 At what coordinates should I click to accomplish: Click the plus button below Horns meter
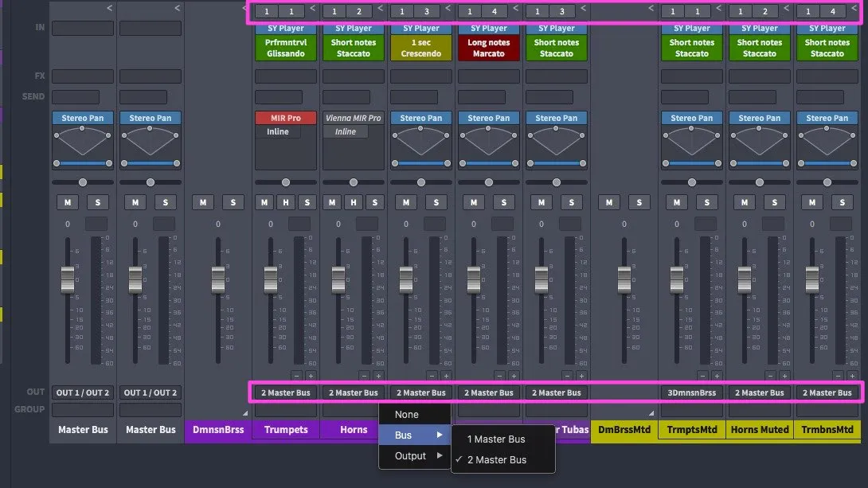(x=378, y=376)
